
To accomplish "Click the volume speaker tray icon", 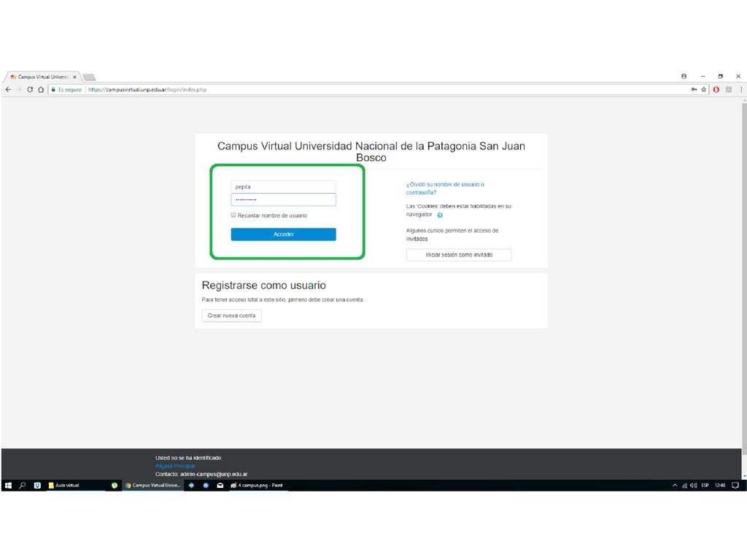I will [x=694, y=485].
